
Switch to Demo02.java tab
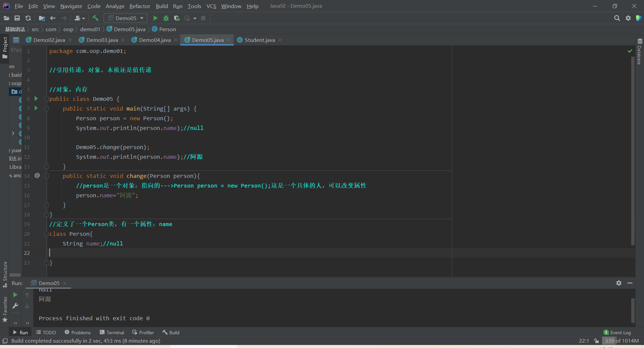click(49, 40)
